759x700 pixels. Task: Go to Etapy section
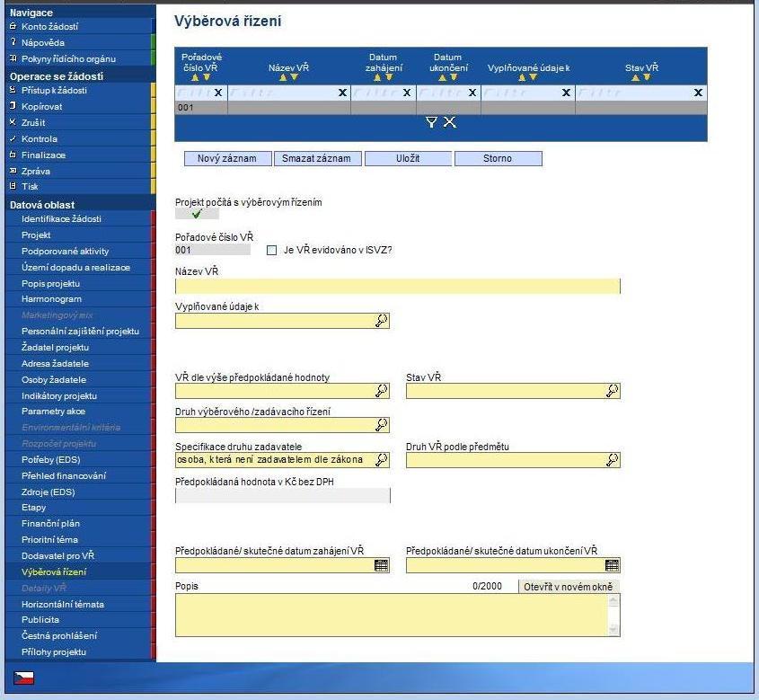[33, 508]
